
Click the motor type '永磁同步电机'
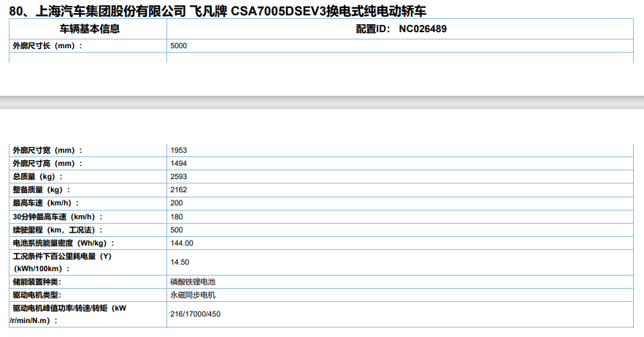[x=193, y=295]
